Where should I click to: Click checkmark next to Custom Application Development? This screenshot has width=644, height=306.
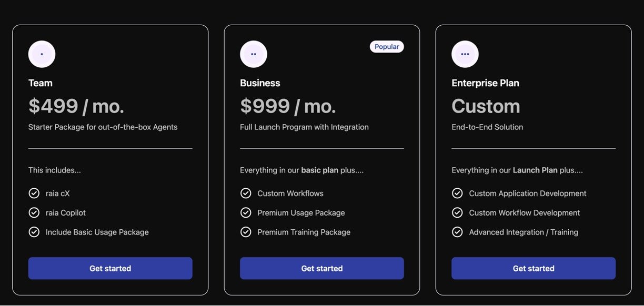[x=457, y=193]
